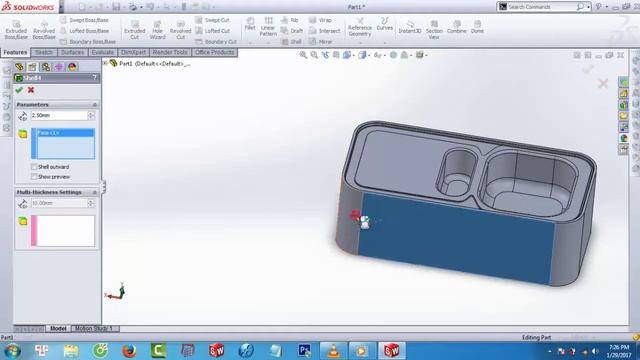Image resolution: width=640 pixels, height=360 pixels.
Task: Click the Dome tool
Action: [477, 27]
